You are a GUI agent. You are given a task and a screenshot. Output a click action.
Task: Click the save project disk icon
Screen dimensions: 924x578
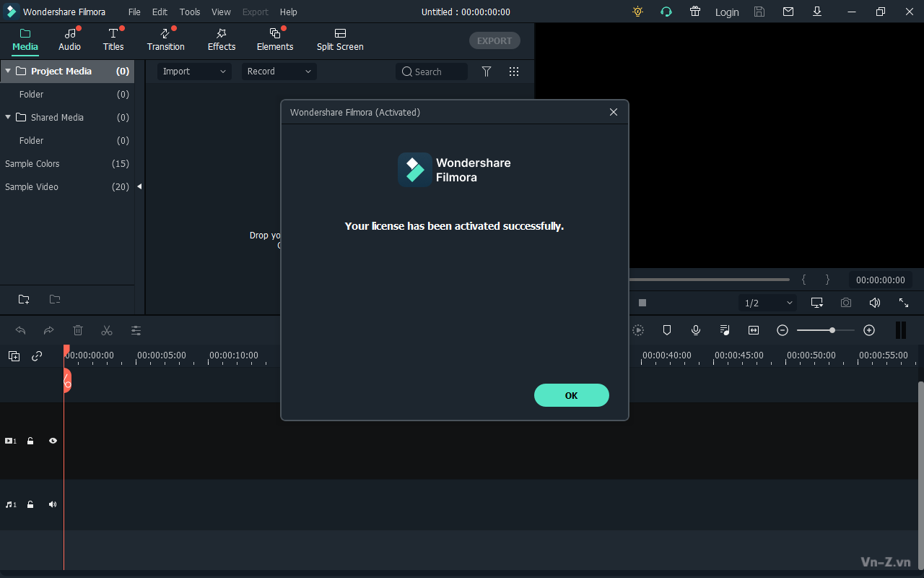(x=759, y=12)
